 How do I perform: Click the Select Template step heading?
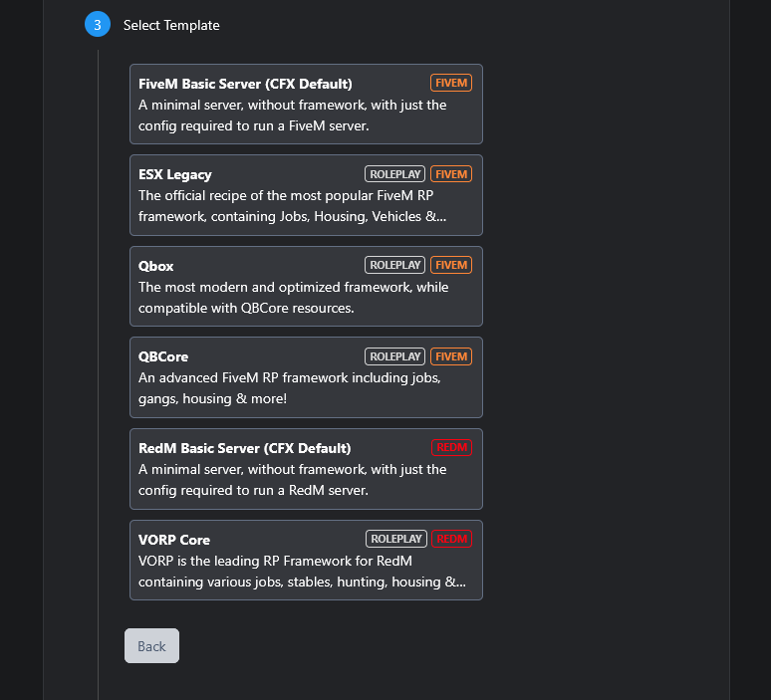coord(171,25)
